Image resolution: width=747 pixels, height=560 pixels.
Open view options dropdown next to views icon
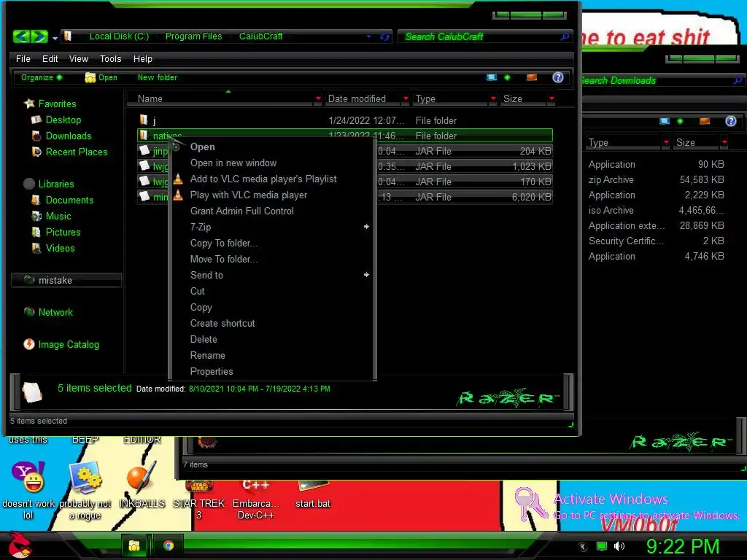(x=507, y=77)
